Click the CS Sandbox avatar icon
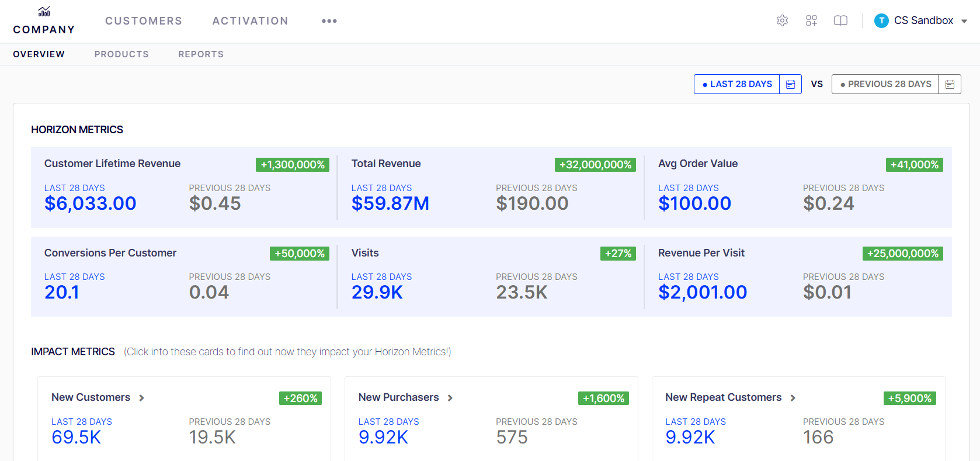The width and height of the screenshot is (980, 461). tap(881, 21)
